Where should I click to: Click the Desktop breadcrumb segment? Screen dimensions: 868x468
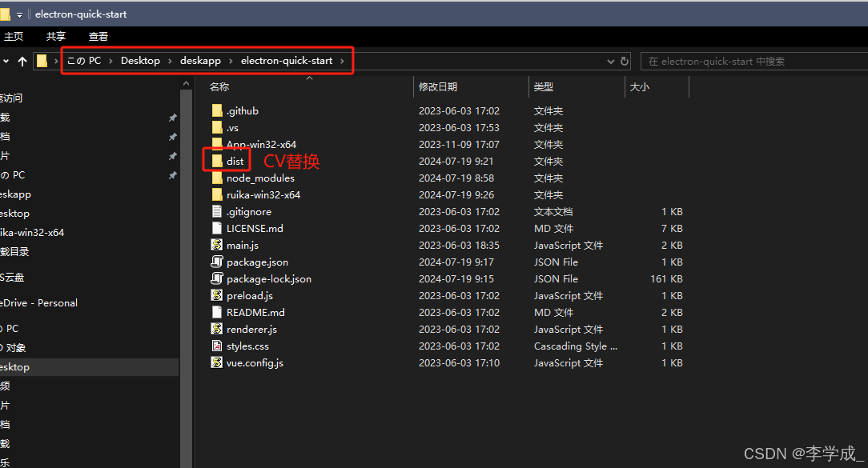[x=140, y=61]
